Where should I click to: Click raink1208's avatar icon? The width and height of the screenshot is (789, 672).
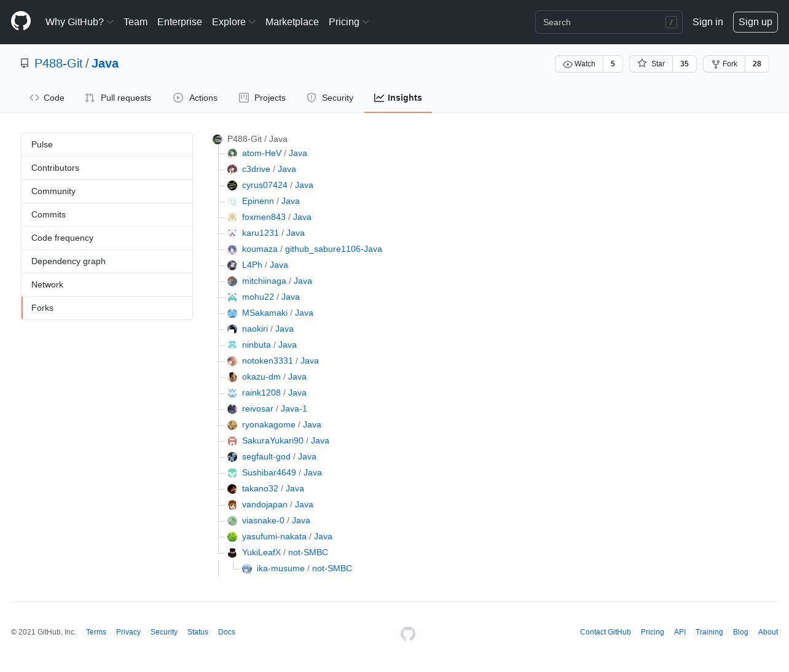[232, 393]
